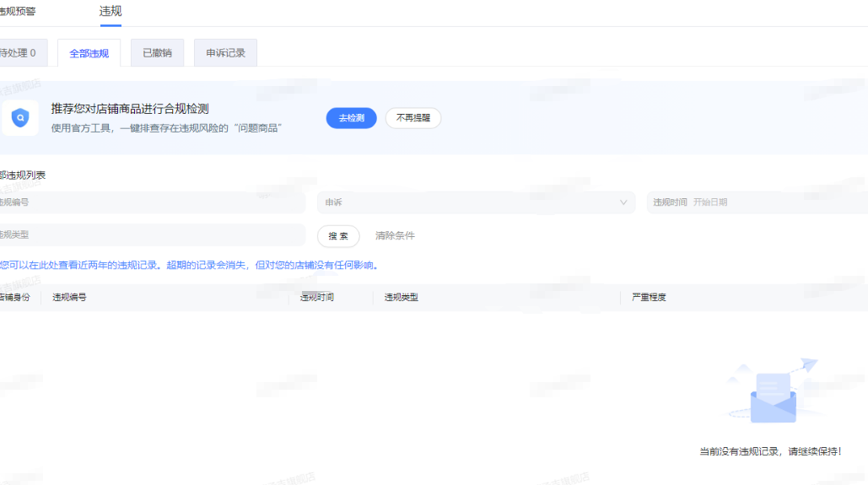
Task: Expand the 申诉 dropdown arrow
Action: 623,202
